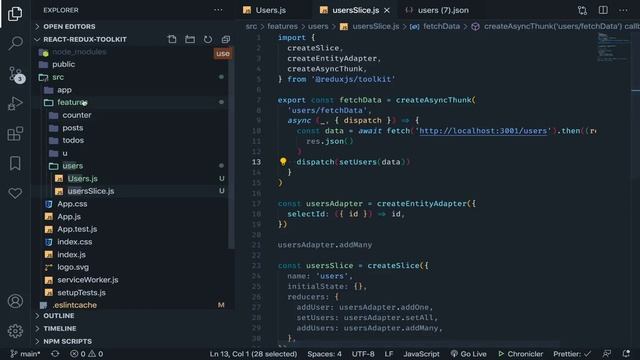Image resolution: width=640 pixels, height=360 pixels.
Task: Expand the Outline section
Action: (x=59, y=316)
